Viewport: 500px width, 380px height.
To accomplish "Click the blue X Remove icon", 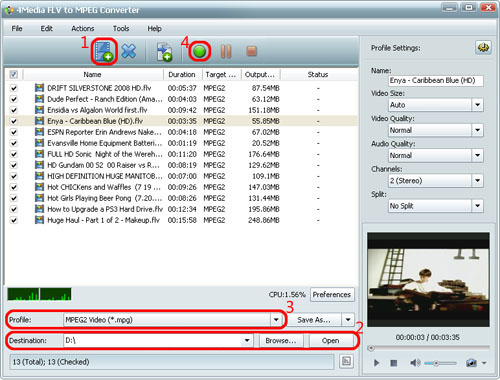I will (129, 51).
